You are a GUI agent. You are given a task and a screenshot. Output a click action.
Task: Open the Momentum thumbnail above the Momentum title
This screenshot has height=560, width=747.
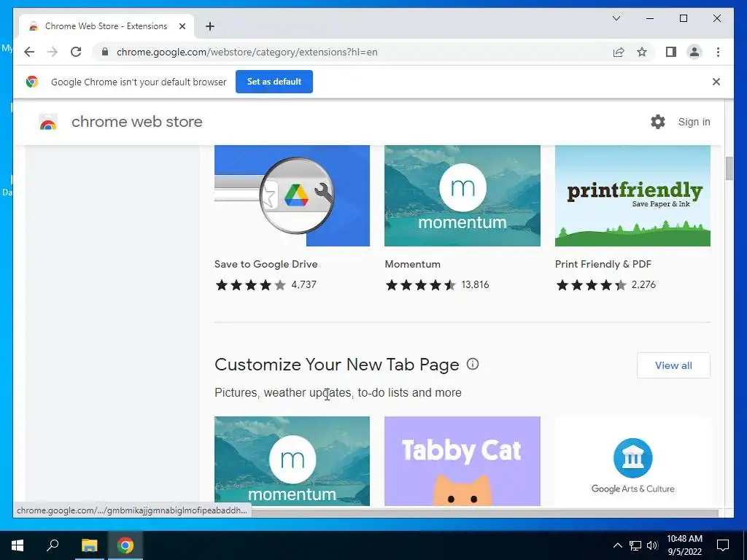coord(462,195)
